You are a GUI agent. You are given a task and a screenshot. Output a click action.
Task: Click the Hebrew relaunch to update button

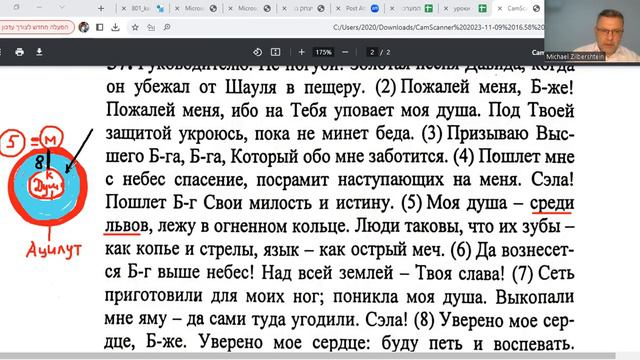[x=37, y=27]
